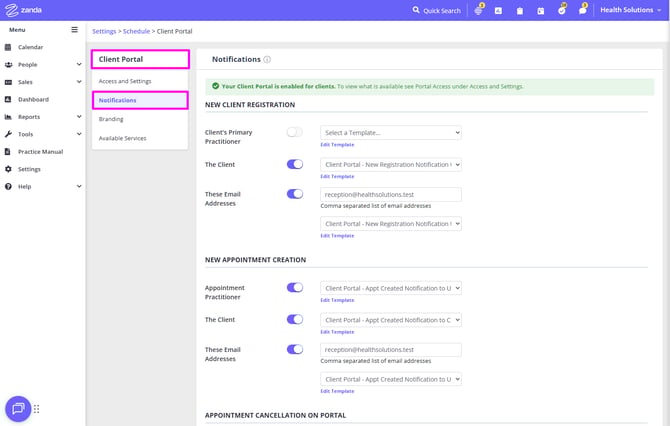
Task: Disable The Client toggle under New Client Registration
Action: tap(294, 164)
